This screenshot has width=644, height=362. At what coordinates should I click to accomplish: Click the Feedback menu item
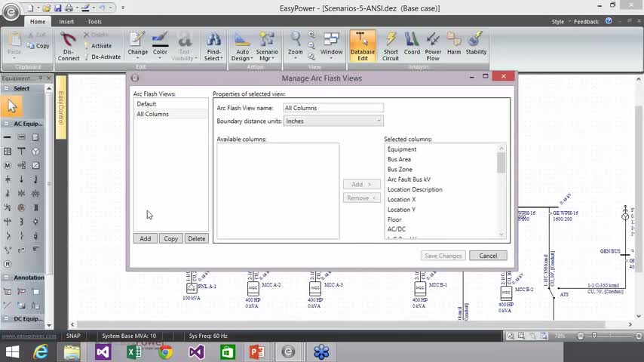(586, 21)
